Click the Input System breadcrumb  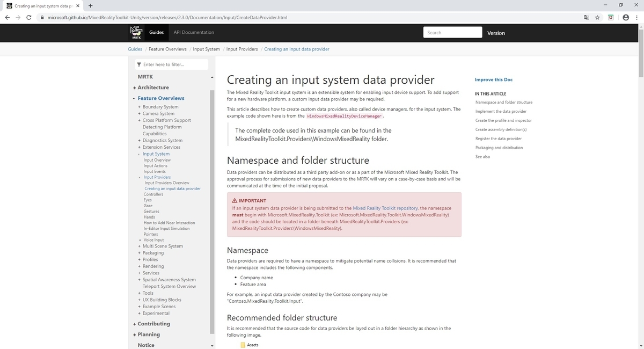tap(207, 49)
